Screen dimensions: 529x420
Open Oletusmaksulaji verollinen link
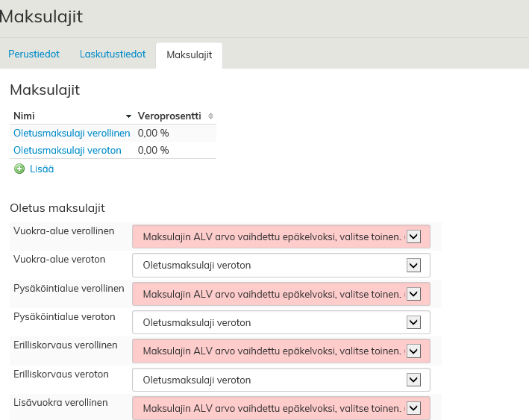coord(72,133)
